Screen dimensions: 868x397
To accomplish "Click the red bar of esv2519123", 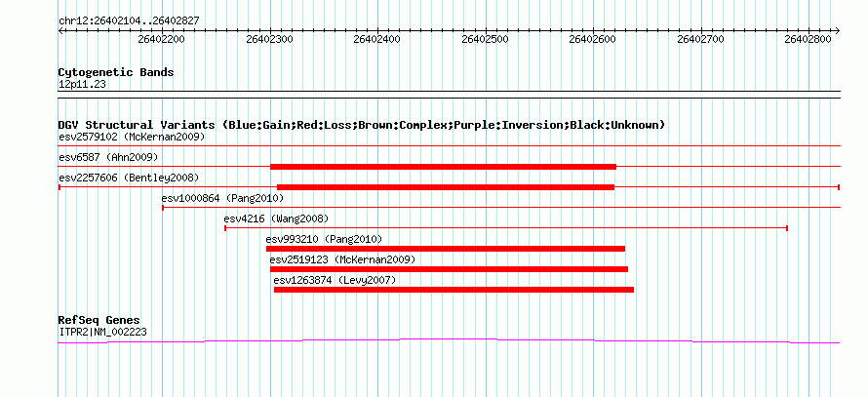I will pos(449,269).
